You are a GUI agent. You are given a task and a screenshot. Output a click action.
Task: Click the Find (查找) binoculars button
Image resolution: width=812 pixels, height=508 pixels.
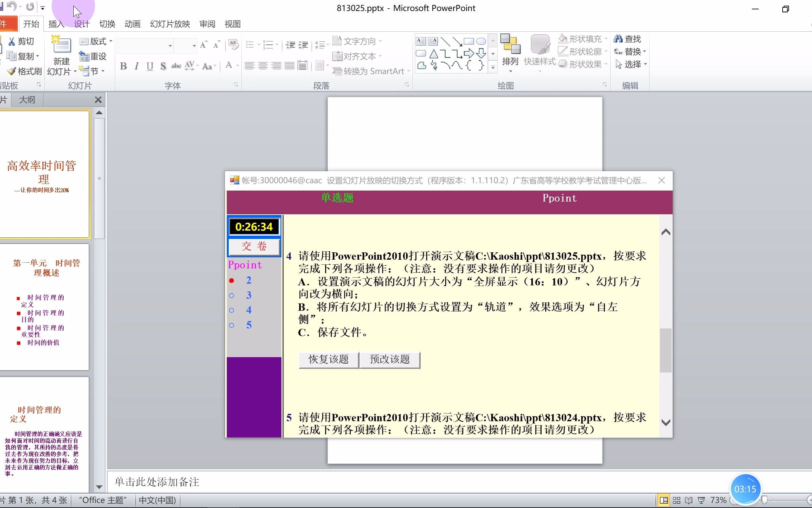coord(627,39)
